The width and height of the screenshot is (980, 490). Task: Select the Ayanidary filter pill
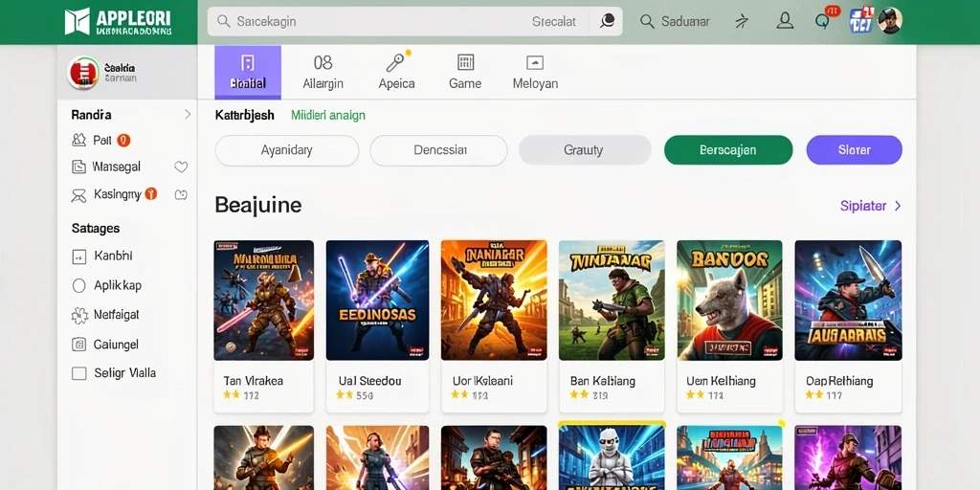coord(287,150)
